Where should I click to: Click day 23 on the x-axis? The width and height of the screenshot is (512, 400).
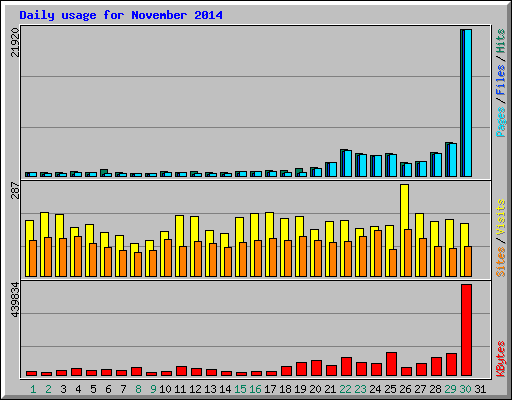coord(360,389)
